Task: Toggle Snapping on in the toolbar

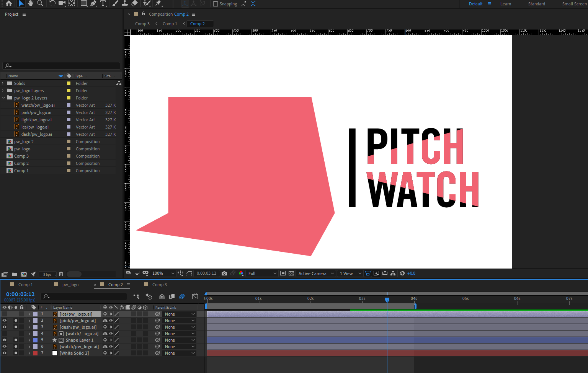Action: tap(215, 4)
